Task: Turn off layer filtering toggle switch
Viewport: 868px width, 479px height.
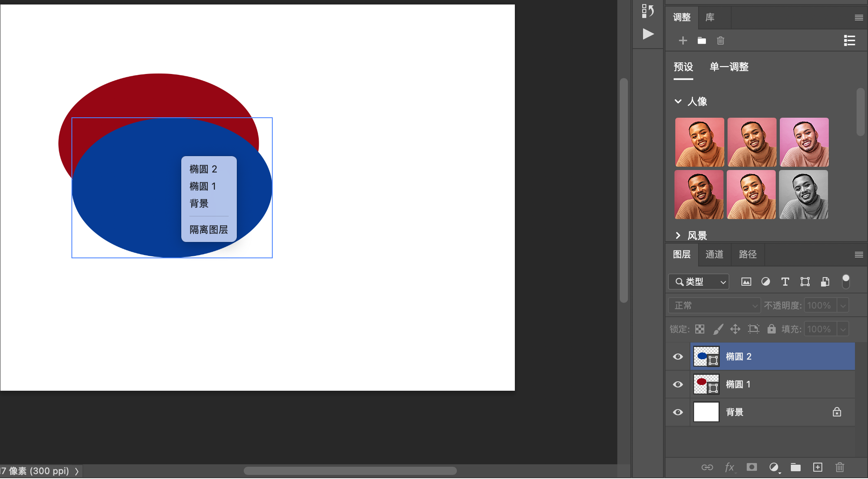Action: 846,282
